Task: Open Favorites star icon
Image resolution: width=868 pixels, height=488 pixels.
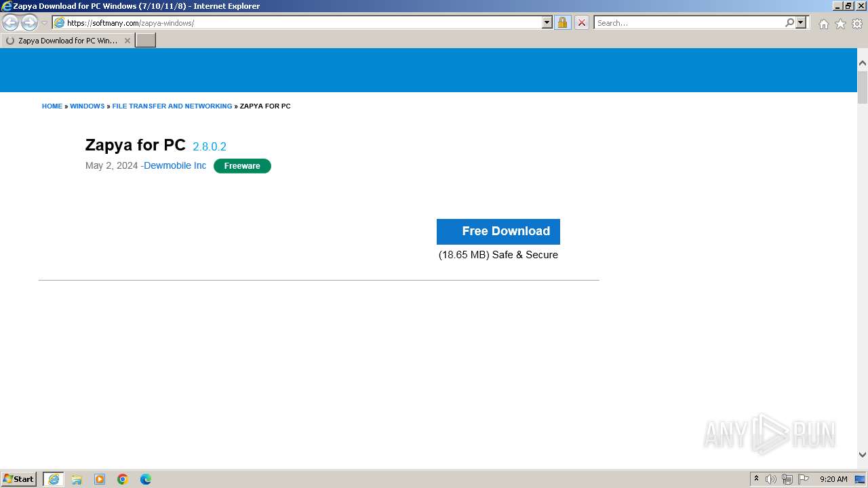Action: coord(840,24)
